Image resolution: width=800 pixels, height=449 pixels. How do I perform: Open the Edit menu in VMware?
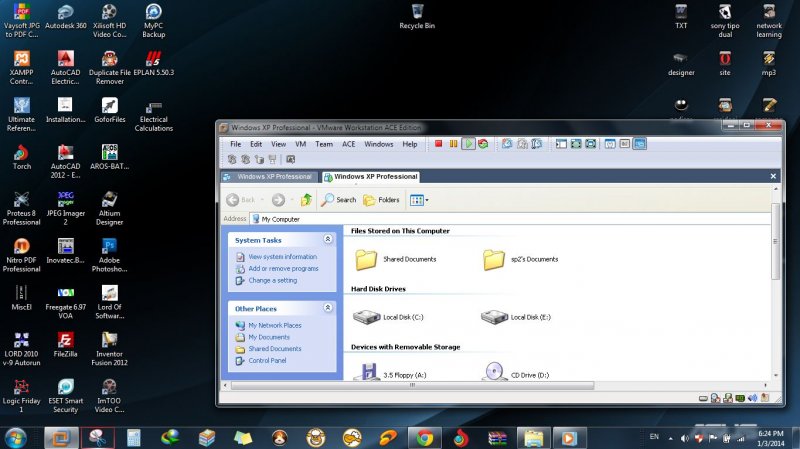(256, 144)
